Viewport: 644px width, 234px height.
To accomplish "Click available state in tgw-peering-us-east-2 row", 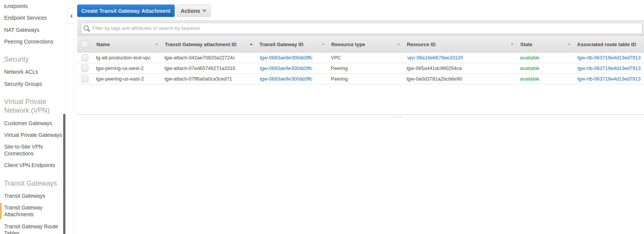I will (x=529, y=79).
